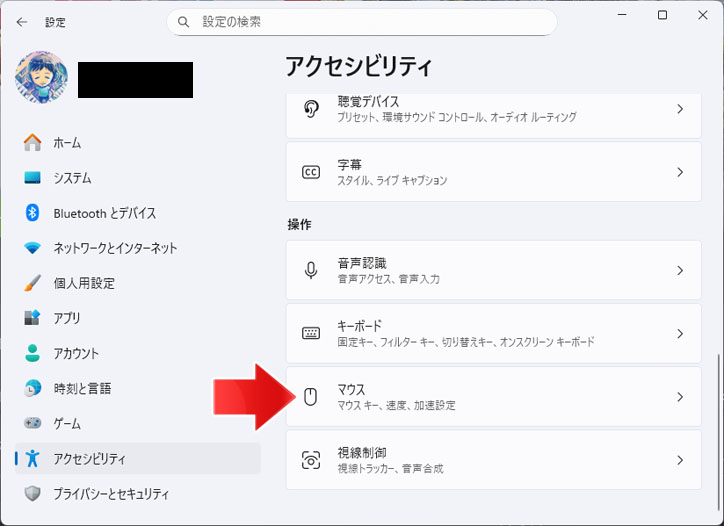Open the アプリ settings category
Viewport: 724px width, 526px height.
pos(67,318)
